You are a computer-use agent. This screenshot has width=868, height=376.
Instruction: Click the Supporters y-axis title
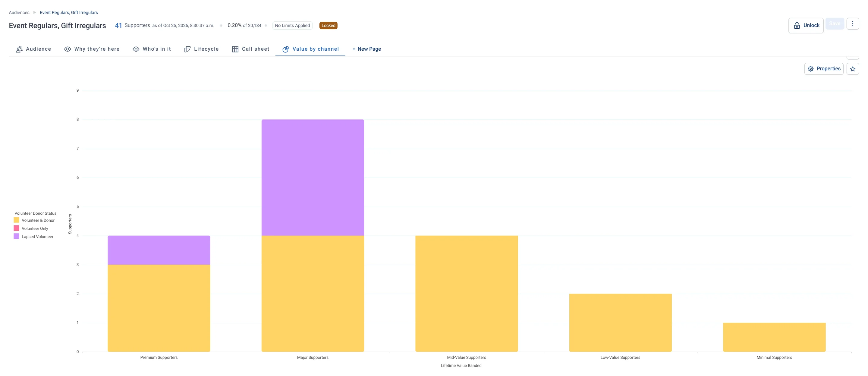pos(70,224)
